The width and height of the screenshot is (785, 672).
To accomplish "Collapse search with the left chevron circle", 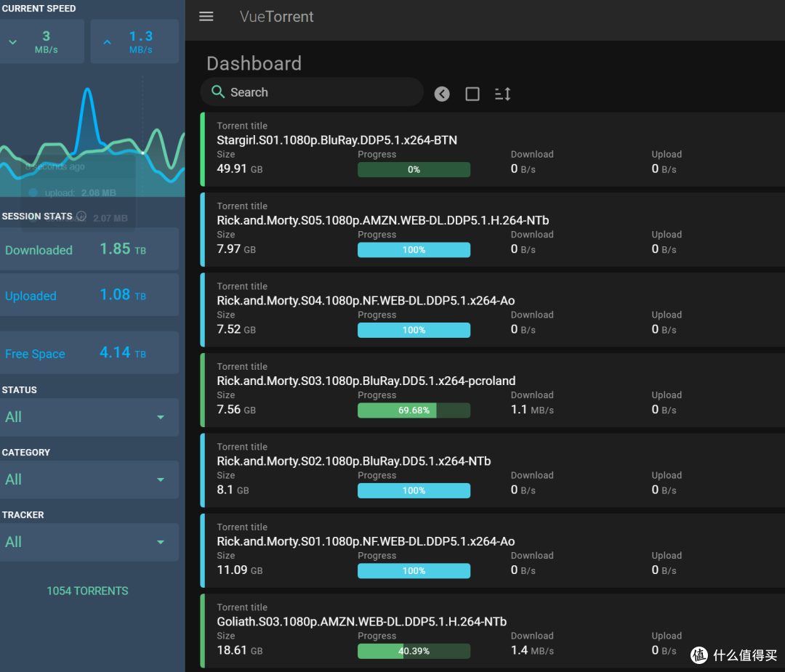I will point(442,94).
